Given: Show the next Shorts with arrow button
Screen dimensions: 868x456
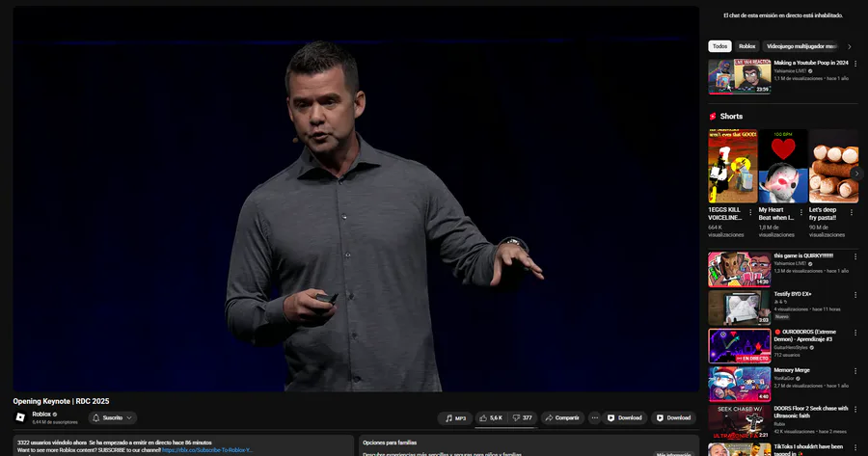Looking at the screenshot, I should [x=856, y=174].
